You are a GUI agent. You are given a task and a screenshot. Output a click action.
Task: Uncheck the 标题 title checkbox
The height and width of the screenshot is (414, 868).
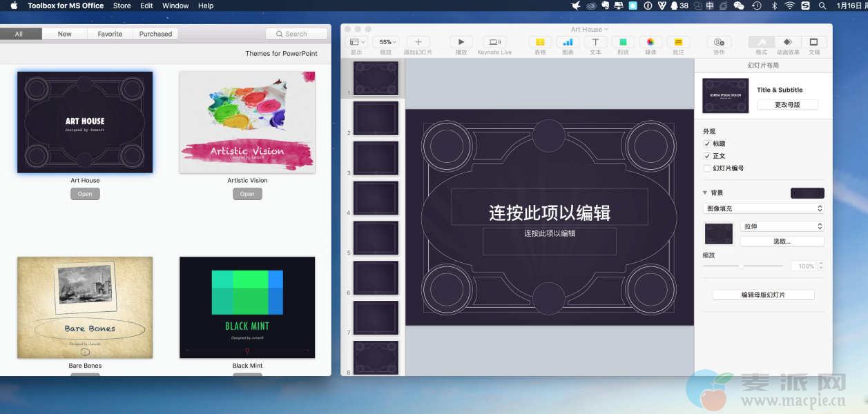pyautogui.click(x=707, y=144)
